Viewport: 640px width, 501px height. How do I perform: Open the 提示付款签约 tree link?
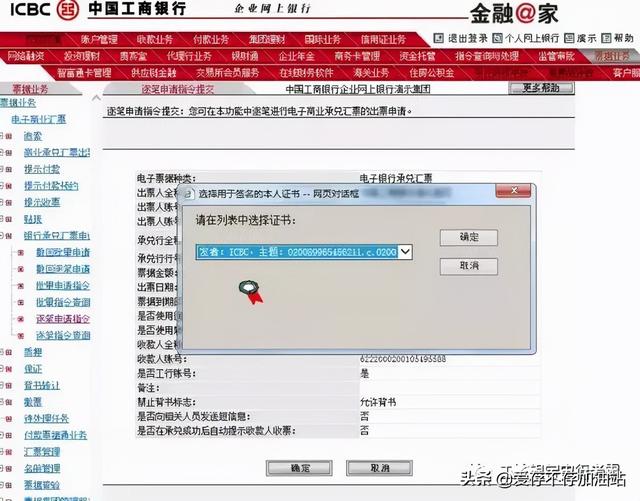tap(51, 186)
